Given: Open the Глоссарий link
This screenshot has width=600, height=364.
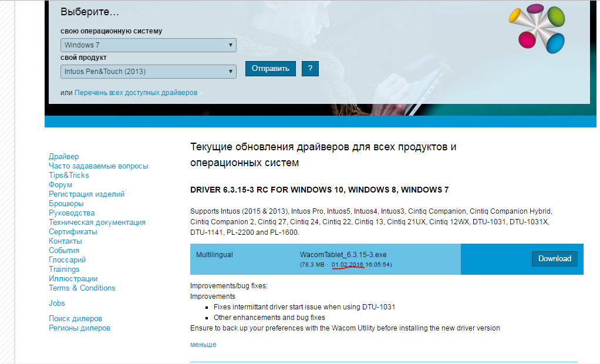Looking at the screenshot, I should coord(68,260).
